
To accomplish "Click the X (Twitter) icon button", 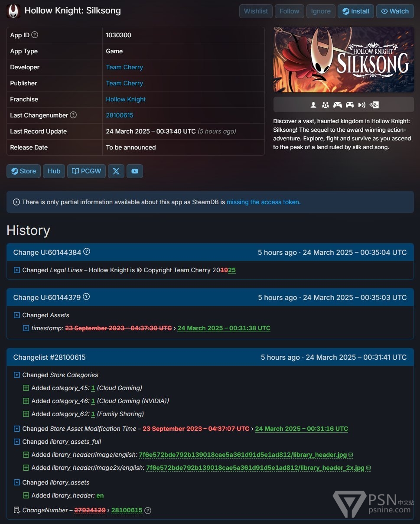I will (116, 171).
